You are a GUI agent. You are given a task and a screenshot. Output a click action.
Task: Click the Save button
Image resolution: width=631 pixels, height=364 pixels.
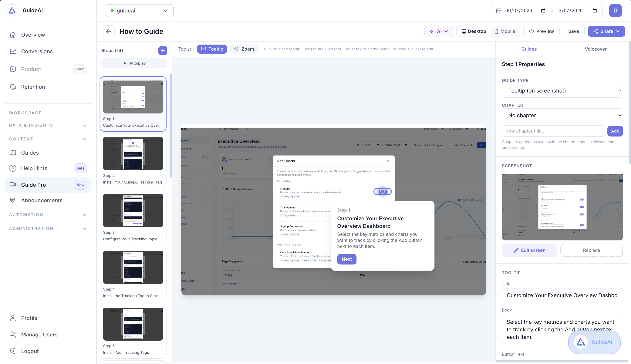(x=573, y=31)
